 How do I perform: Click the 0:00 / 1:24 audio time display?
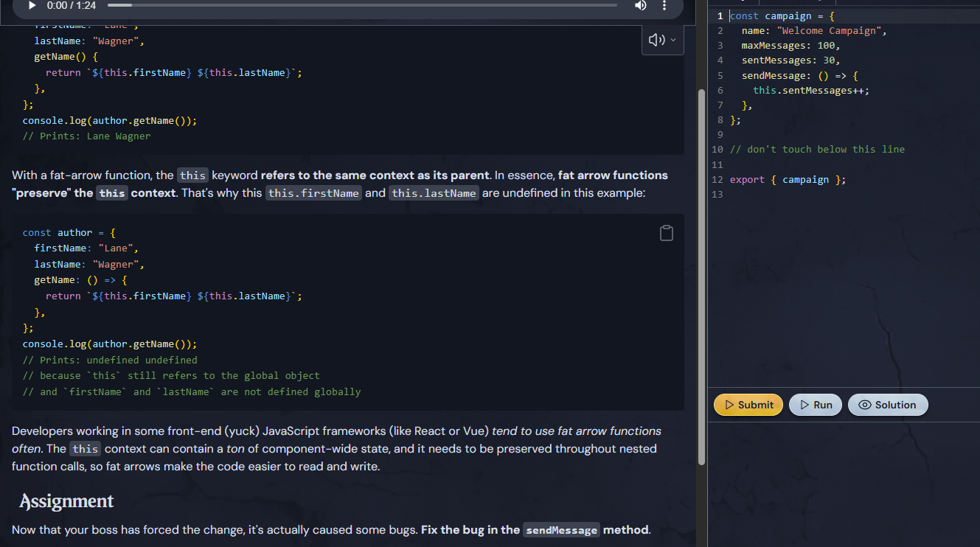[x=71, y=5]
